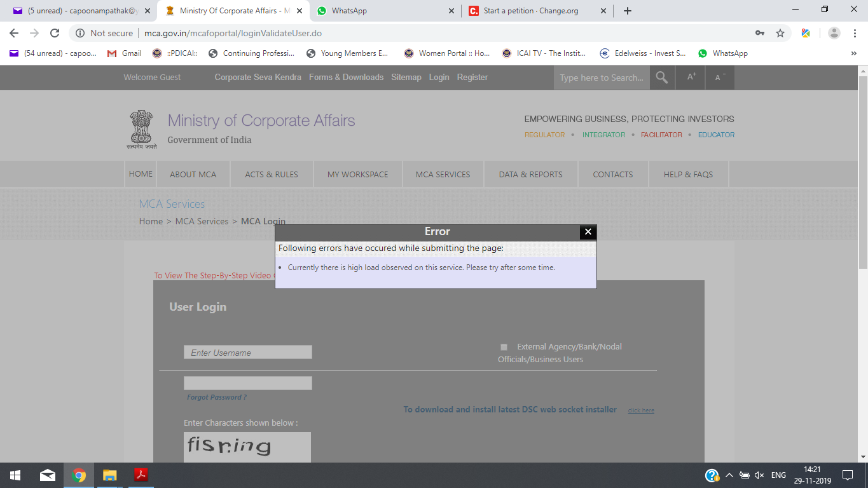Click the Forgot Password link
Image resolution: width=868 pixels, height=488 pixels.
[x=216, y=397]
